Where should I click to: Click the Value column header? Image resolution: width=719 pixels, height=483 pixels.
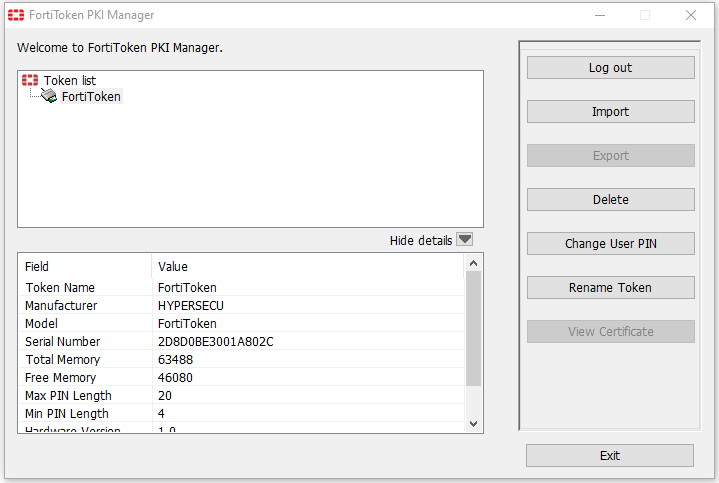click(308, 266)
